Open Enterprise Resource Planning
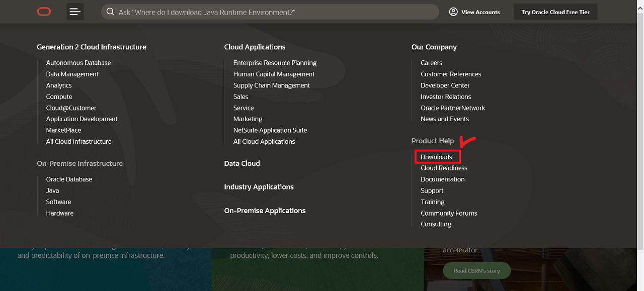 click(x=275, y=63)
